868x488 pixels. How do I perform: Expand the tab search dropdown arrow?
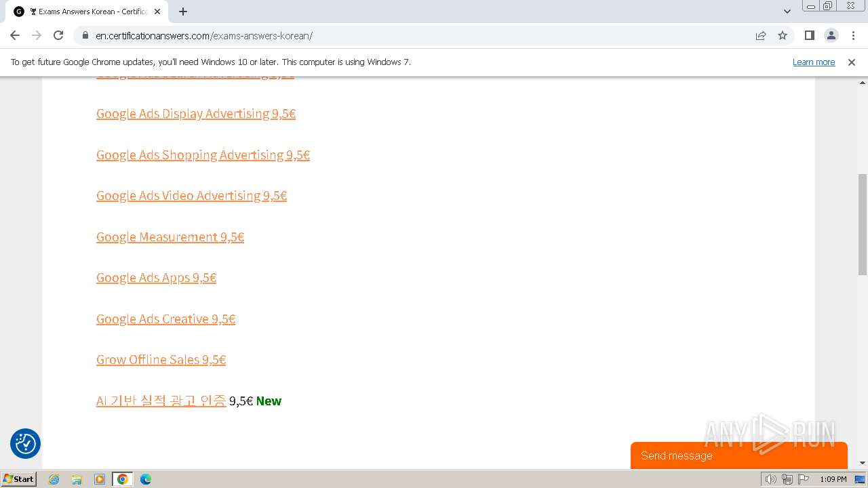[x=787, y=12]
